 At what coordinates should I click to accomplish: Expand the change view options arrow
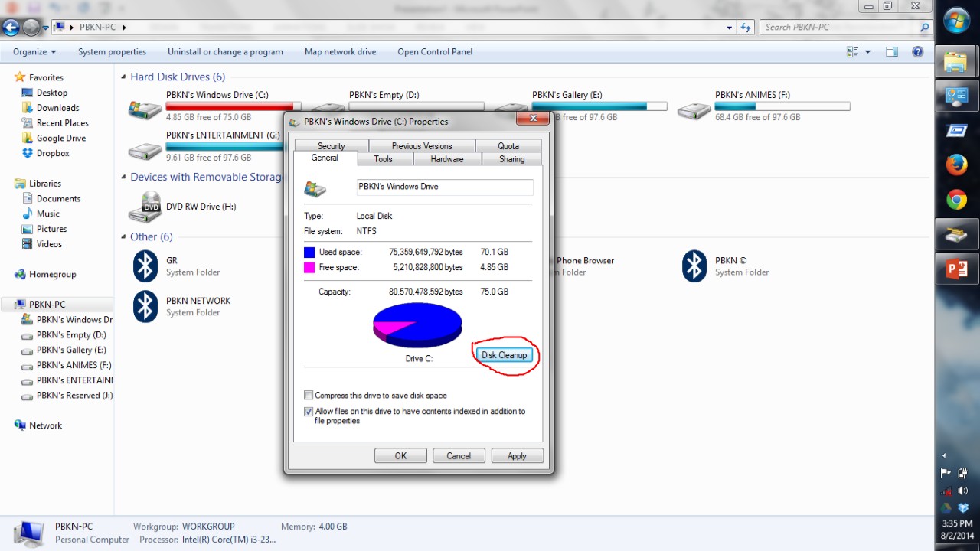click(x=867, y=52)
